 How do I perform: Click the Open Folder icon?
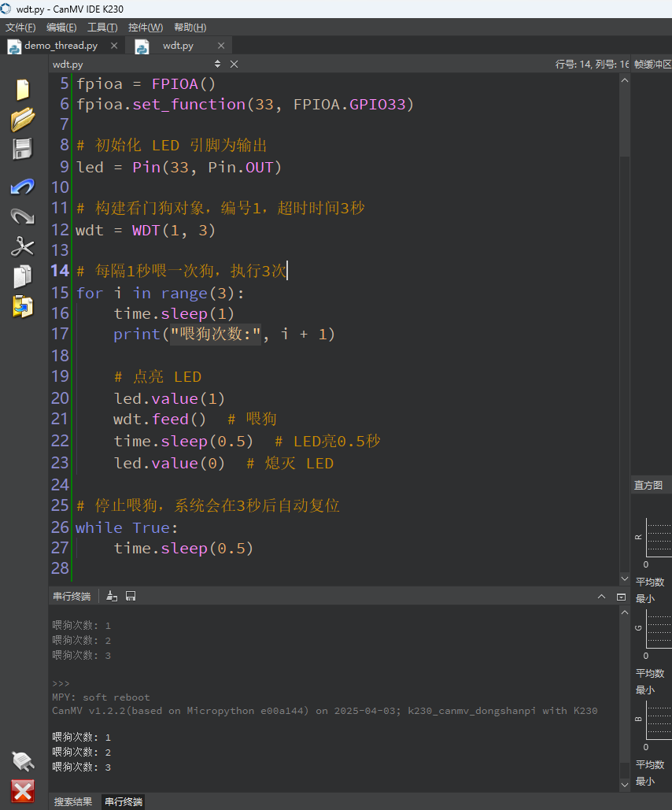pyautogui.click(x=23, y=120)
